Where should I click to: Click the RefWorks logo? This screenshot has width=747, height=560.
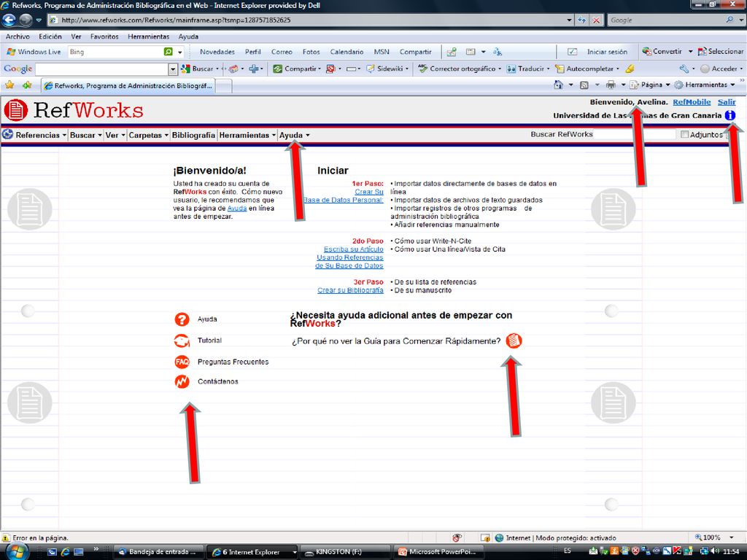tap(74, 110)
